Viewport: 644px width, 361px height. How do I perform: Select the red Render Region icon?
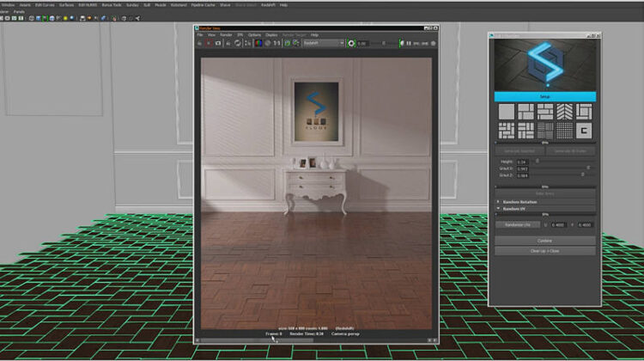209,43
